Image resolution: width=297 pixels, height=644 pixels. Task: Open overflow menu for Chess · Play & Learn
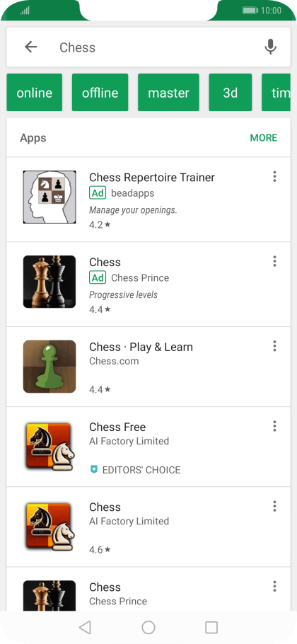click(274, 346)
